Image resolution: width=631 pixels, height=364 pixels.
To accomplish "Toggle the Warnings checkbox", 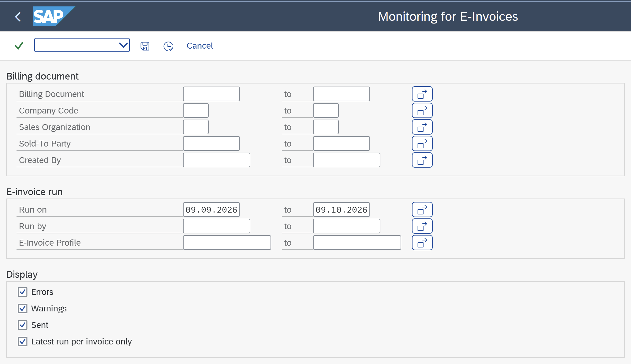I will pos(23,309).
